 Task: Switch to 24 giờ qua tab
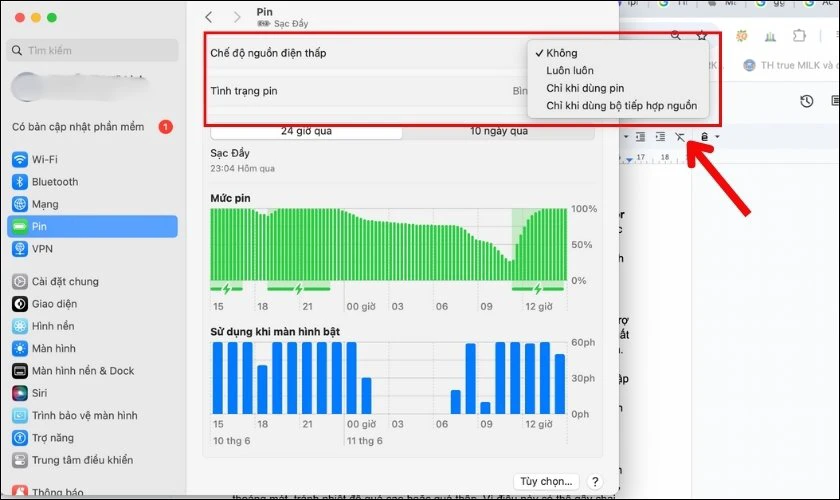coord(306,131)
